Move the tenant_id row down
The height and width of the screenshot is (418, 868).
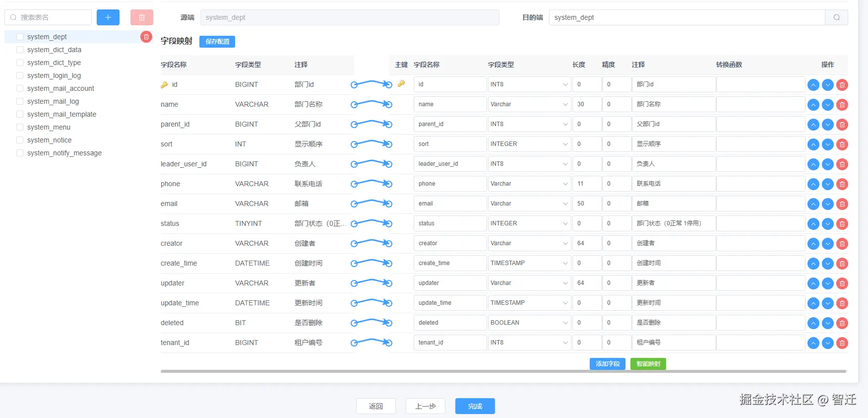coord(828,343)
